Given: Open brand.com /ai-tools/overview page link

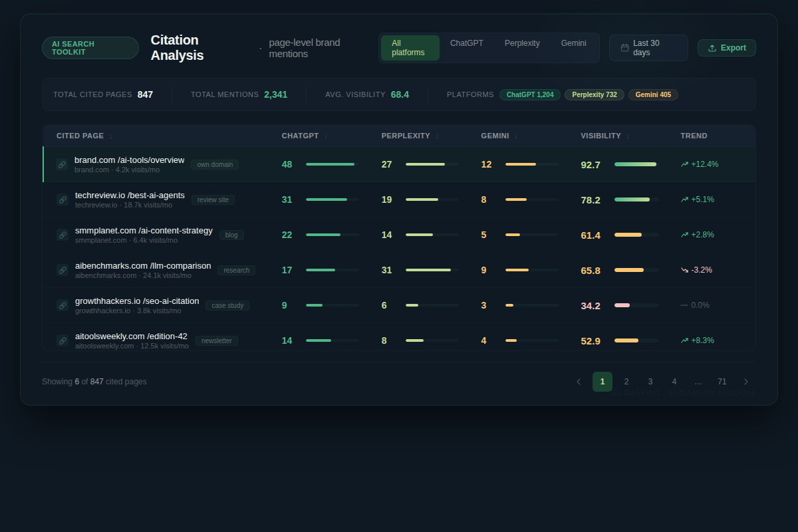Looking at the screenshot, I should [129, 160].
